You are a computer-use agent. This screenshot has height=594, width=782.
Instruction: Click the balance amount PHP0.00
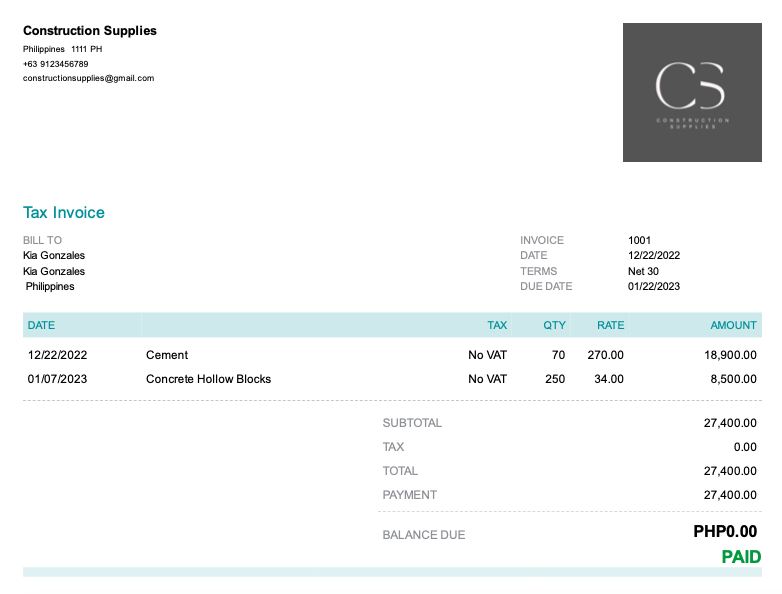click(725, 532)
